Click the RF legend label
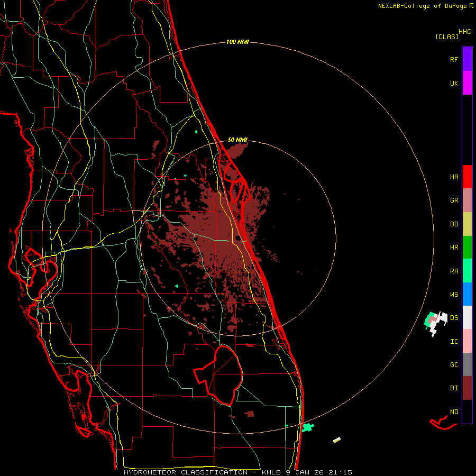Screen dimensions: 476x476 coord(454,59)
